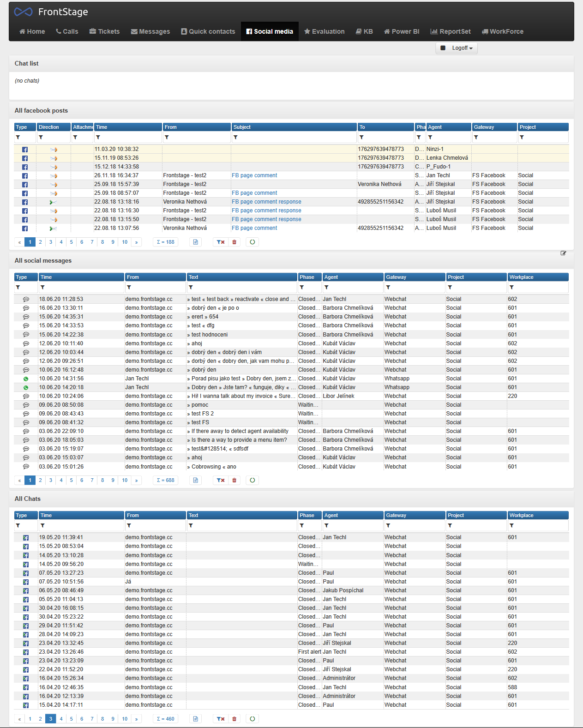The image size is (583, 728).
Task: Export the facebook posts list to file
Action: click(196, 242)
